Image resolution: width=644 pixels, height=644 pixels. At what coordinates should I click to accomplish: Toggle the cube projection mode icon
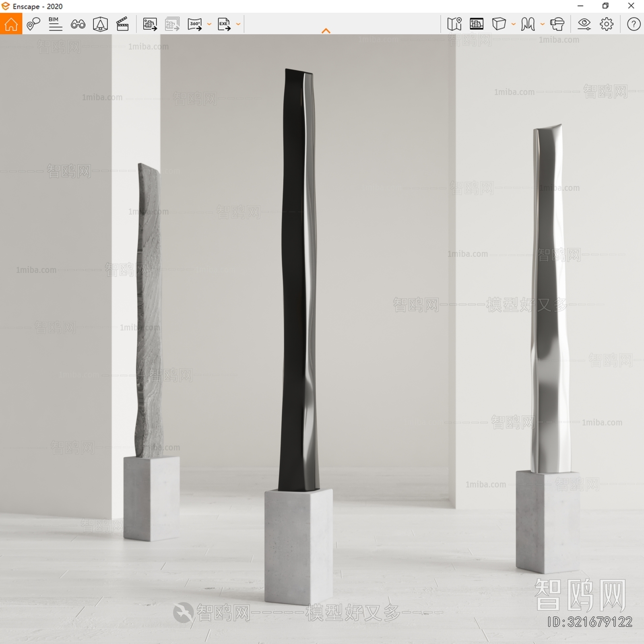(499, 24)
